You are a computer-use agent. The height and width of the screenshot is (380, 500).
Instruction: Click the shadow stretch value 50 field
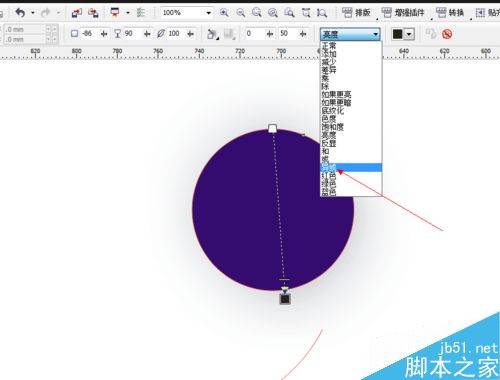[x=288, y=33]
